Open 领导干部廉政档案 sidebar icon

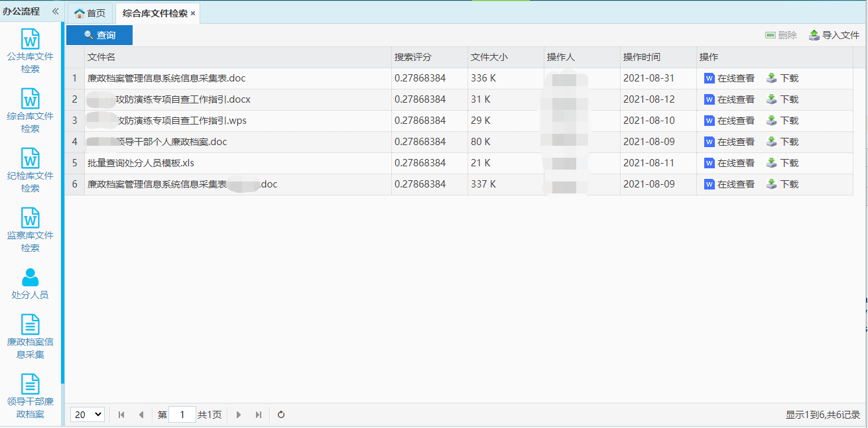point(31,384)
